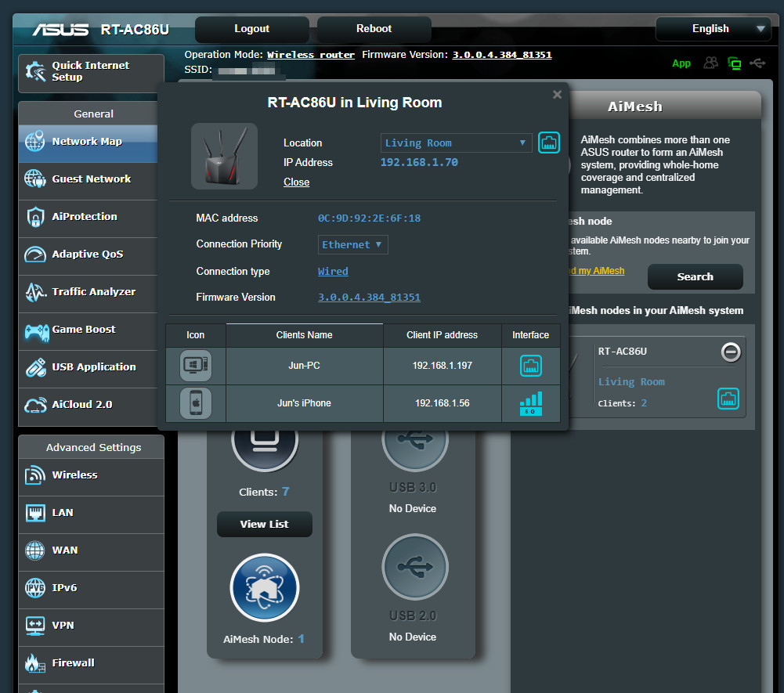Click the Wireless settings icon
Viewport: 784px width, 693px height.
[x=35, y=475]
